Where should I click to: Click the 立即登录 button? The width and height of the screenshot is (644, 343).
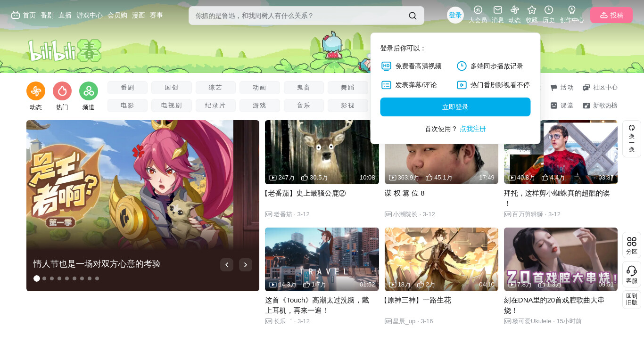tap(455, 107)
